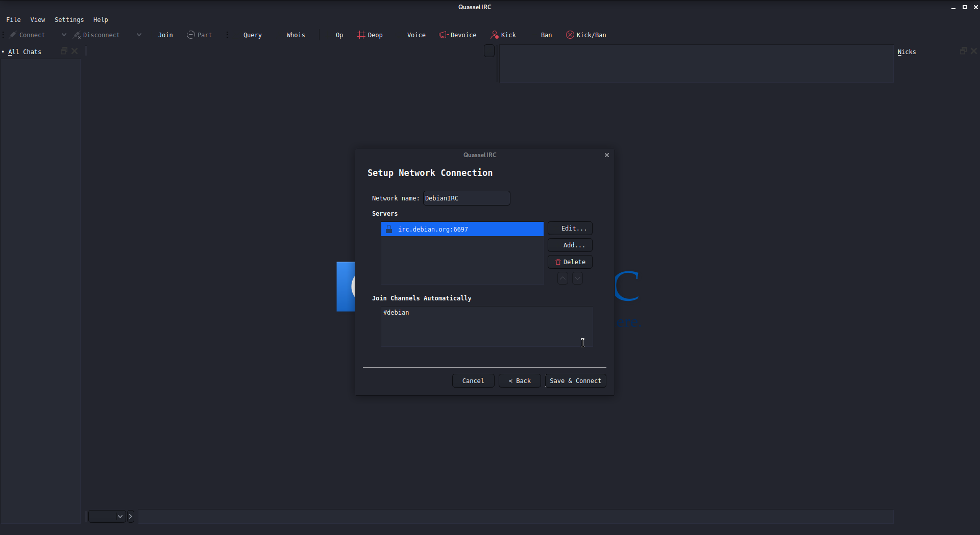Click the lock icon beside irc.debian.org
980x535 pixels.
(389, 229)
